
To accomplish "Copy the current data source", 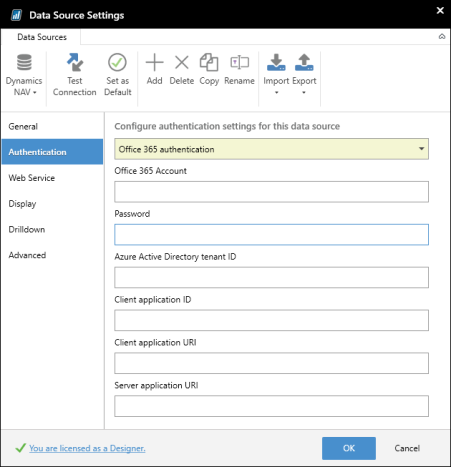I will [209, 69].
